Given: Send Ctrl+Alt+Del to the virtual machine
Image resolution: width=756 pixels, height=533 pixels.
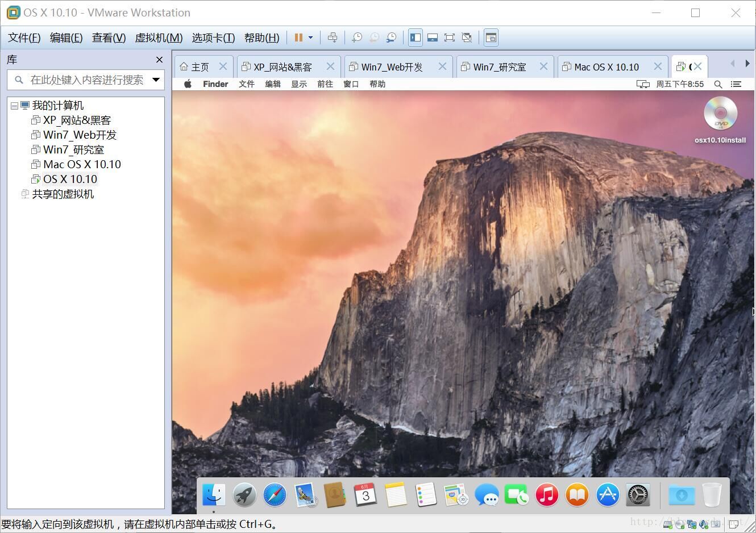Looking at the screenshot, I should coord(333,38).
